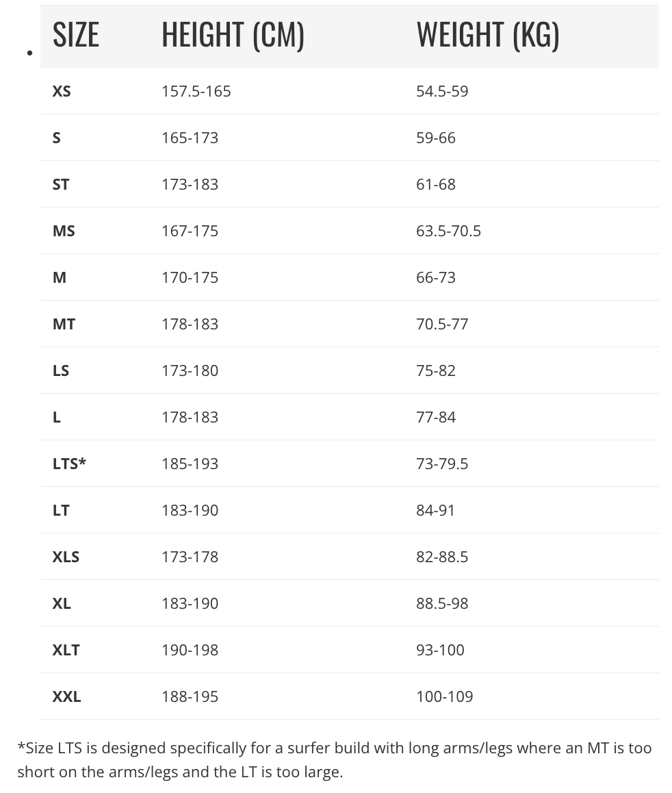Screen dimensions: 672x793
Task: Select the XS size row label
Action: coord(62,92)
